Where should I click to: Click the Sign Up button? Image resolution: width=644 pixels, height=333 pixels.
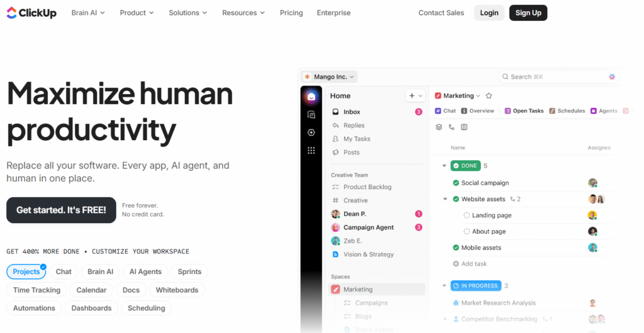(x=528, y=13)
